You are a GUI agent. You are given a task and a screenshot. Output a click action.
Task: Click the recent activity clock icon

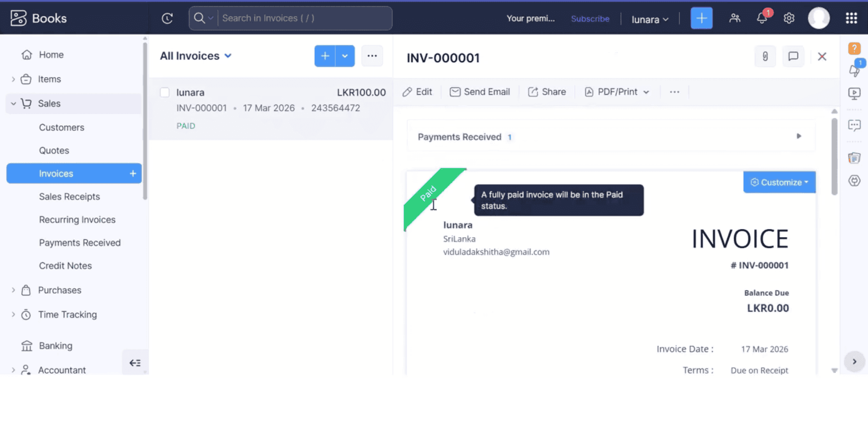click(167, 18)
